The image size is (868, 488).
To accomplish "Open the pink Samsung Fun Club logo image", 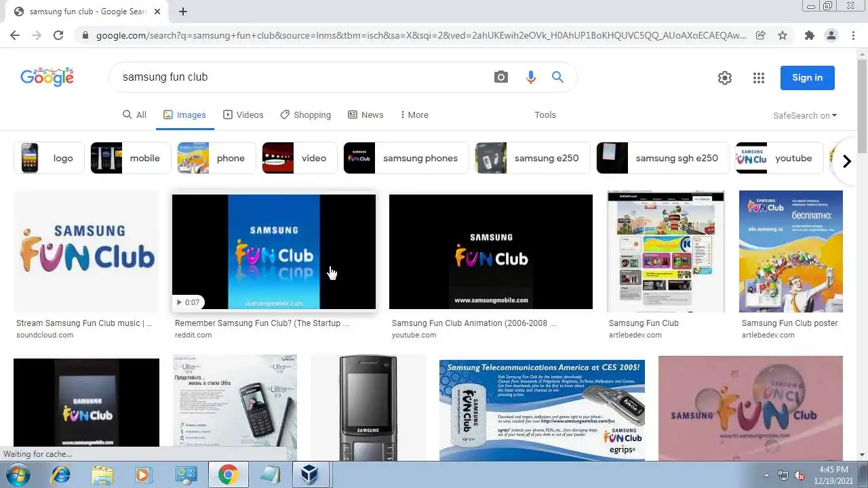I will [751, 409].
